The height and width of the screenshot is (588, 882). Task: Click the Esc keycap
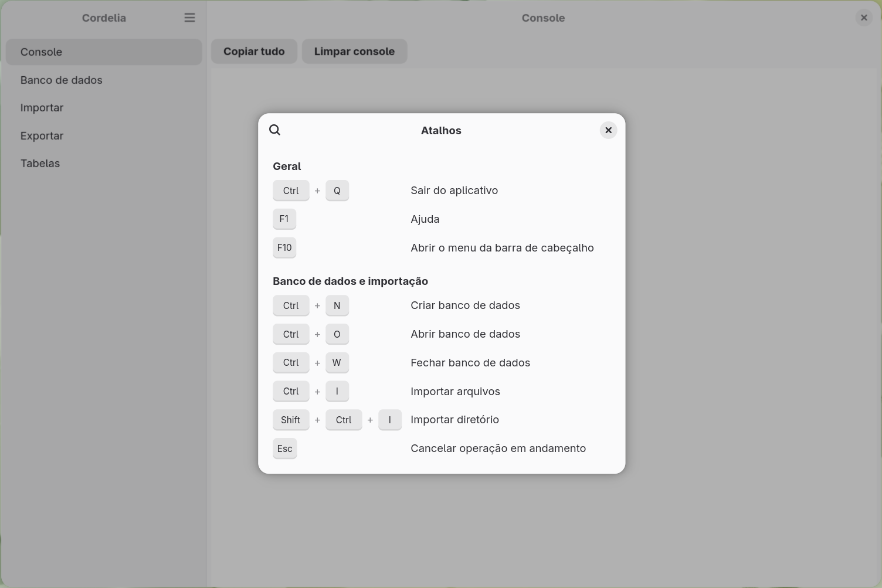point(285,448)
